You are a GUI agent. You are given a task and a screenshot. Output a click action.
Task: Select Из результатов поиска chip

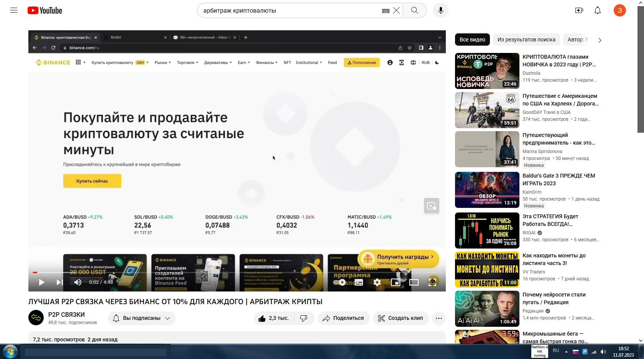click(526, 40)
